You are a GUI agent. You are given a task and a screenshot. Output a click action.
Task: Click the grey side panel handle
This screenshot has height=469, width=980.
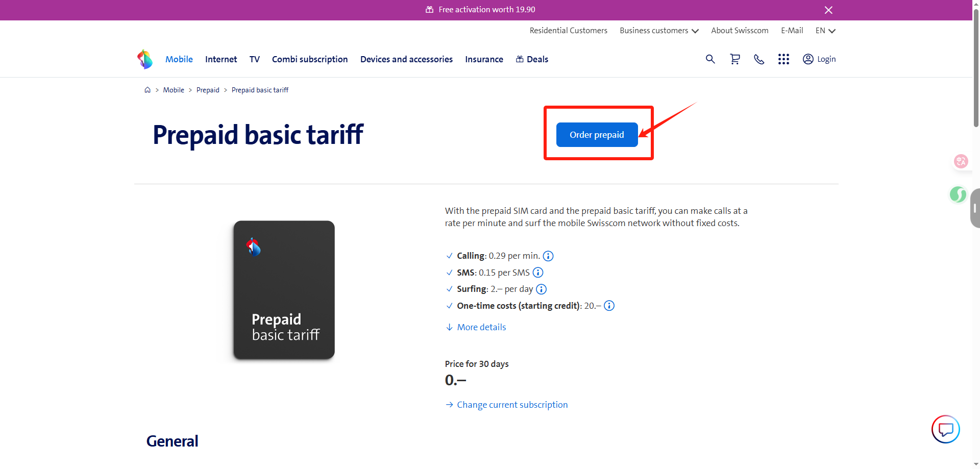click(x=975, y=208)
